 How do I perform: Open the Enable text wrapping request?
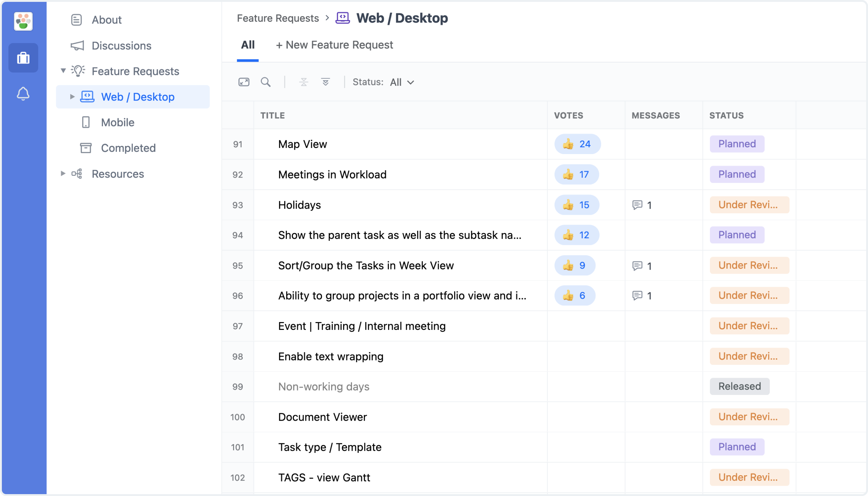click(331, 356)
